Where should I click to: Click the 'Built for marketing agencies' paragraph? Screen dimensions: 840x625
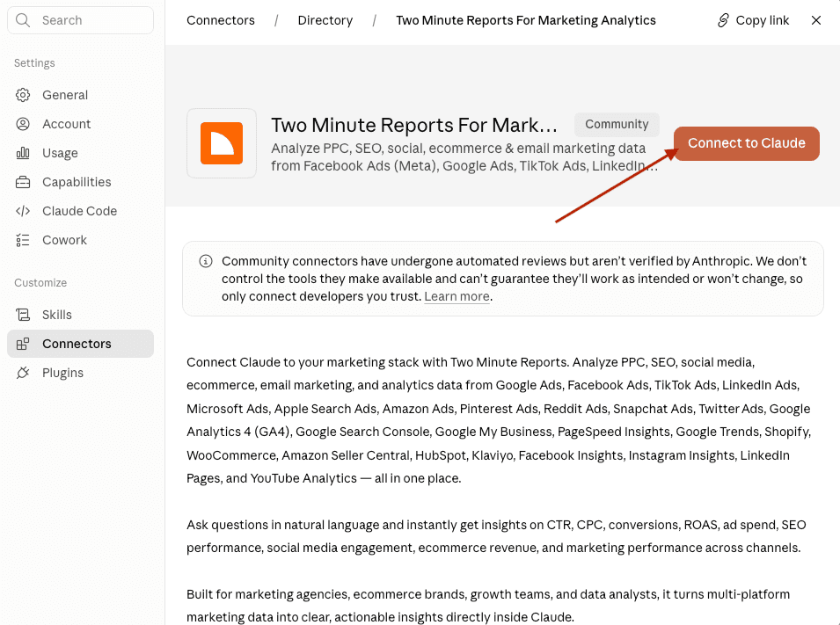tap(488, 606)
